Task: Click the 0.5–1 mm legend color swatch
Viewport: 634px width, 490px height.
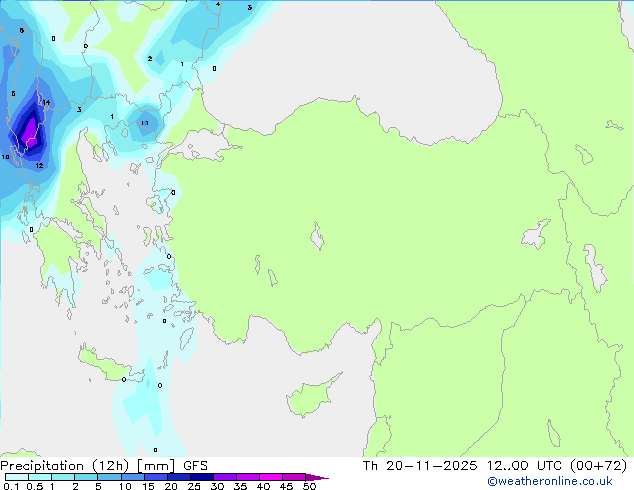Action: (x=40, y=477)
